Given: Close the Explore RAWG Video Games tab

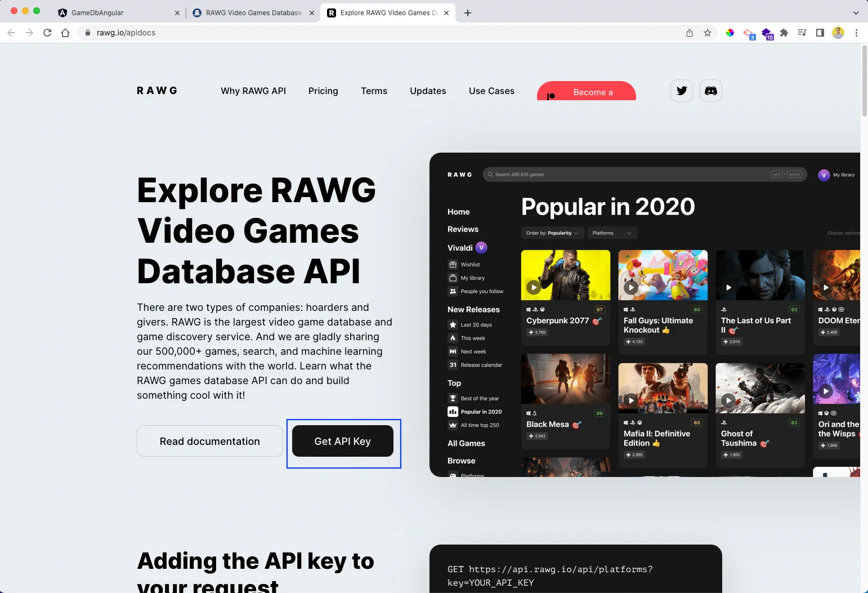Looking at the screenshot, I should tap(446, 12).
